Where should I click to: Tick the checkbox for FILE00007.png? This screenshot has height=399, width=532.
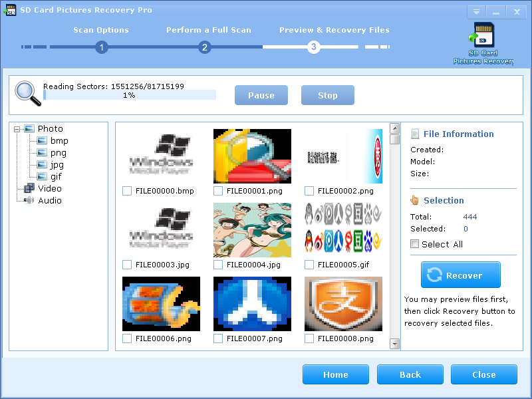(x=218, y=338)
